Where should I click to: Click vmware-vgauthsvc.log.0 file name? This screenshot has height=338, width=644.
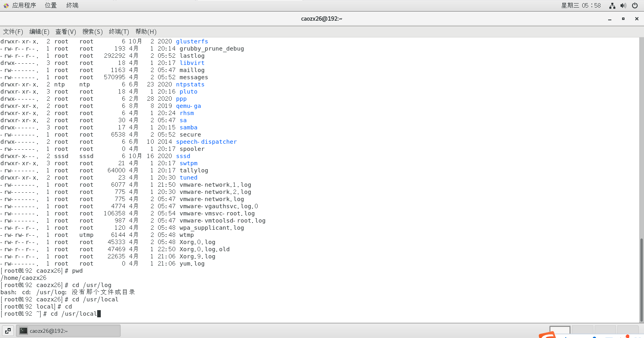click(x=219, y=206)
